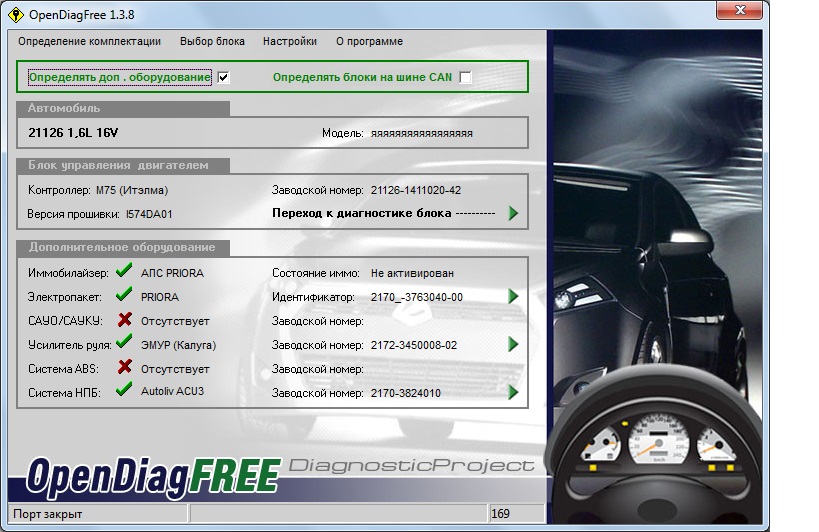Viewport: 819px width, 532px height.
Task: Click ЭМУР (Калуга) text
Action: 178,345
